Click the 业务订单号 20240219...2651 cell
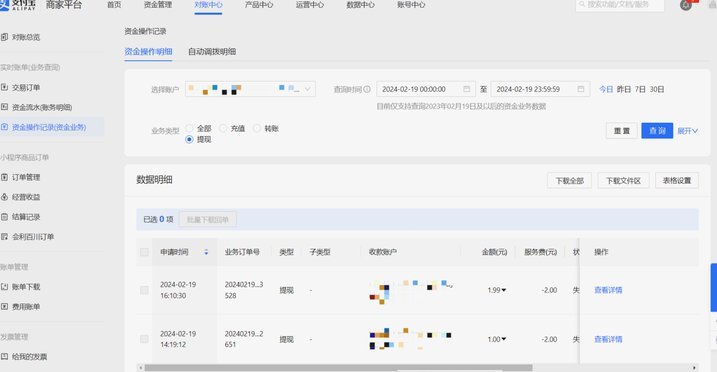This screenshot has height=372, width=717. pos(244,339)
